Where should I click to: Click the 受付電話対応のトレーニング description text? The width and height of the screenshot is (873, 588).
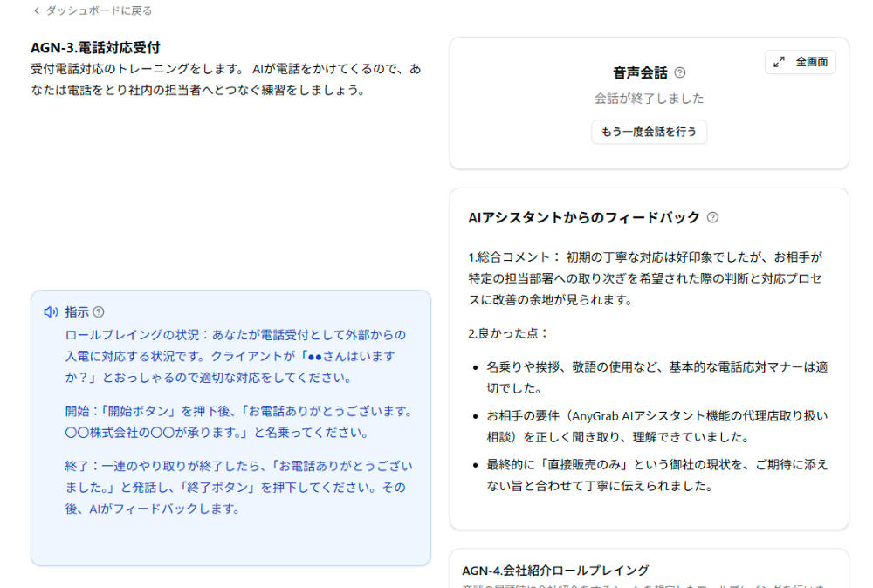pyautogui.click(x=226, y=79)
